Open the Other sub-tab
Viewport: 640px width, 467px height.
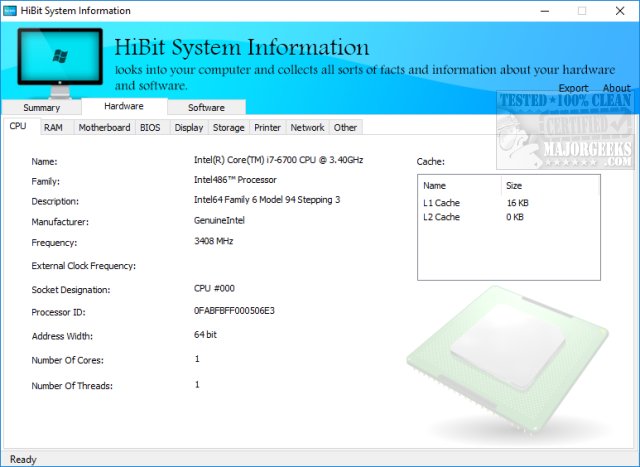click(345, 127)
